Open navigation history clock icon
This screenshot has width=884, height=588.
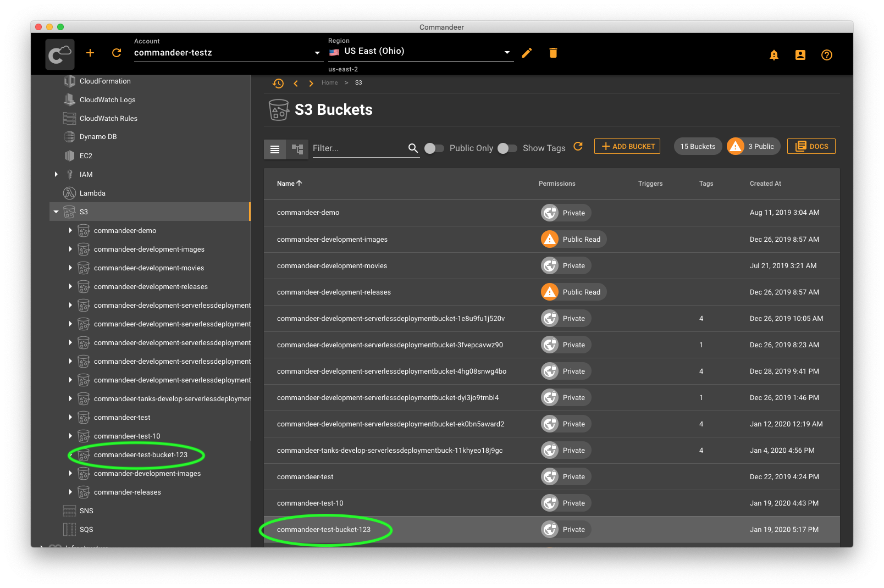(278, 84)
